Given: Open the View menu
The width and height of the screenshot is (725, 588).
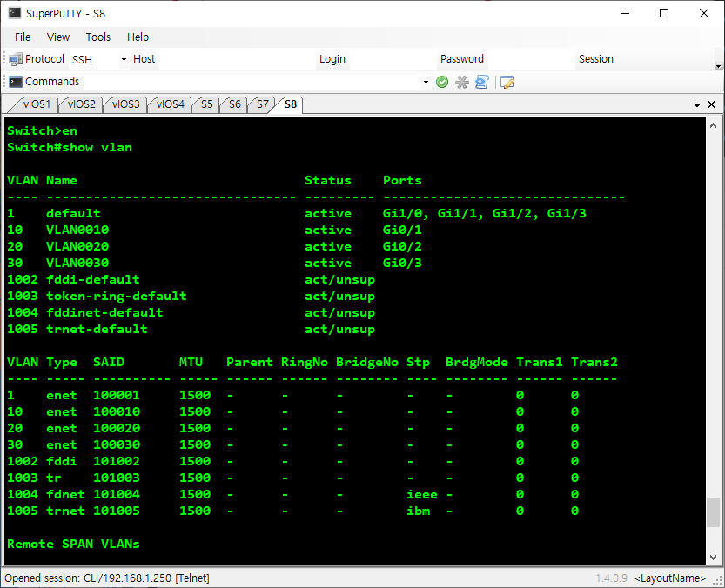Looking at the screenshot, I should click(x=58, y=37).
